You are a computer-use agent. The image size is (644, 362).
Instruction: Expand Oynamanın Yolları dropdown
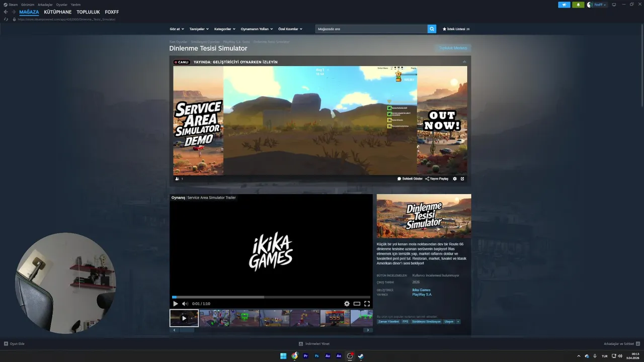(257, 29)
